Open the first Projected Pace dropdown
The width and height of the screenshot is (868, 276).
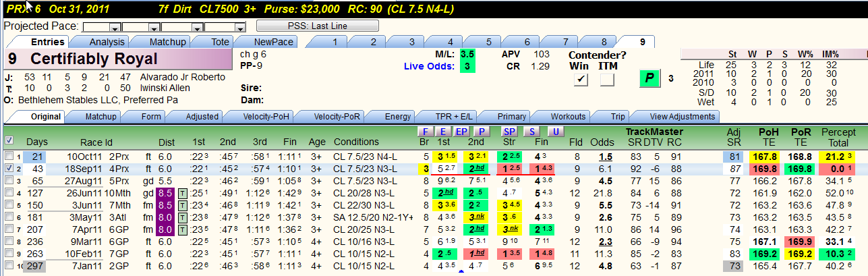point(115,28)
